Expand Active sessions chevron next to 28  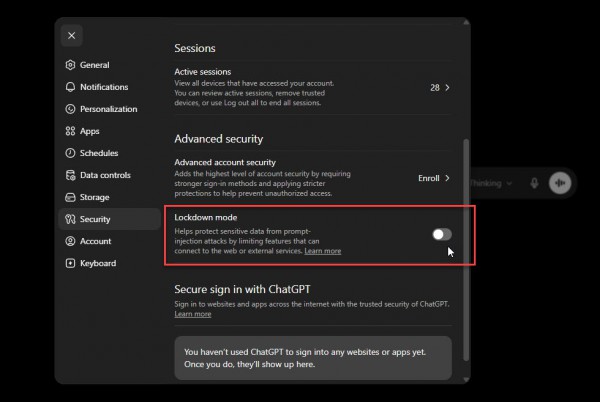point(447,88)
